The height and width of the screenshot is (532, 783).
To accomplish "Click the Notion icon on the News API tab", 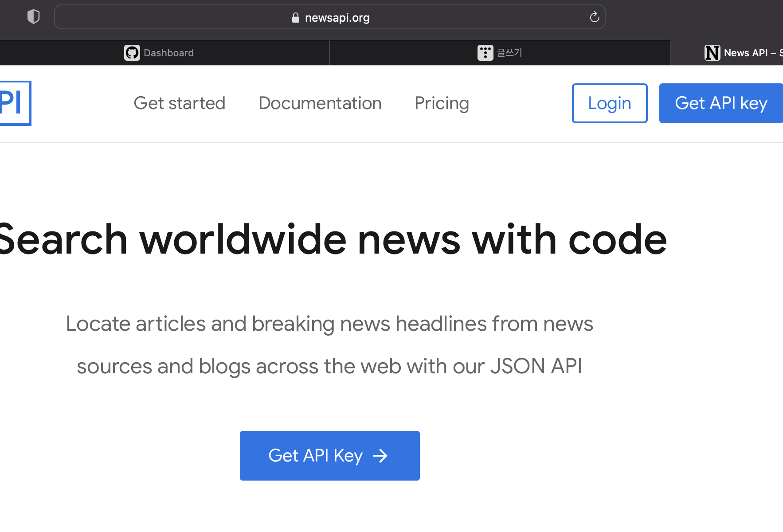I will (713, 53).
